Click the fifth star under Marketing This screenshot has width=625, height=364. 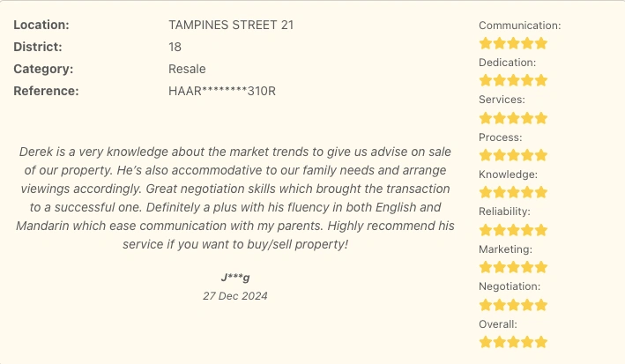(541, 267)
